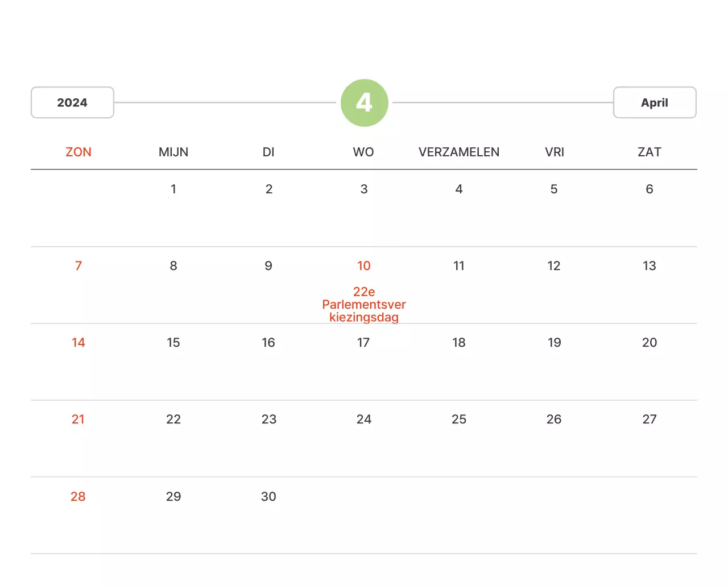Select April 10 on the calendar

point(364,266)
